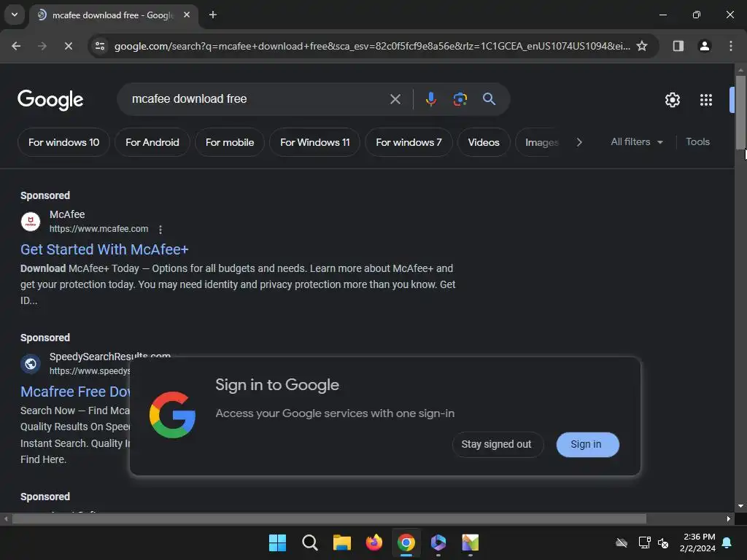Viewport: 747px width, 560px height.
Task: Submit search with magnifier icon
Action: [489, 99]
